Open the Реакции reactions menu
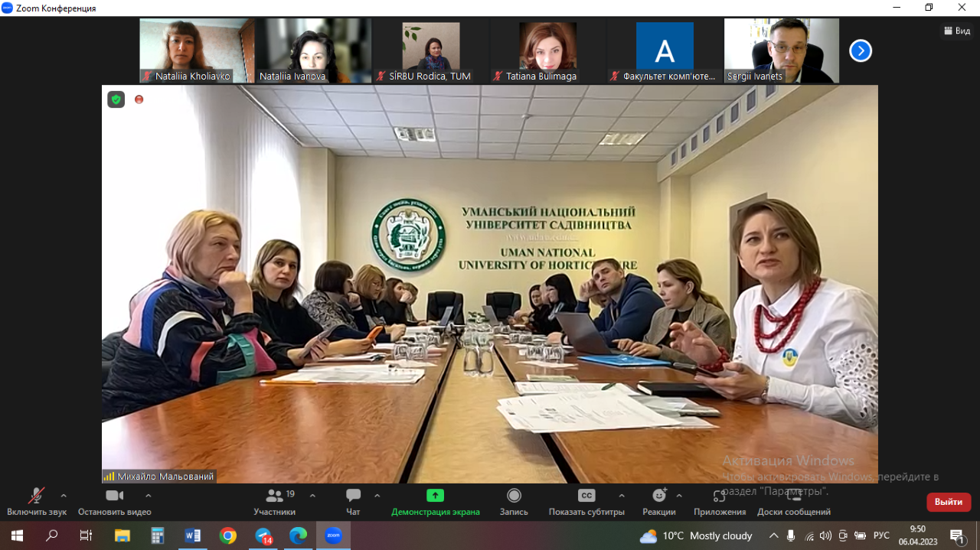This screenshot has height=550, width=980. pyautogui.click(x=658, y=502)
